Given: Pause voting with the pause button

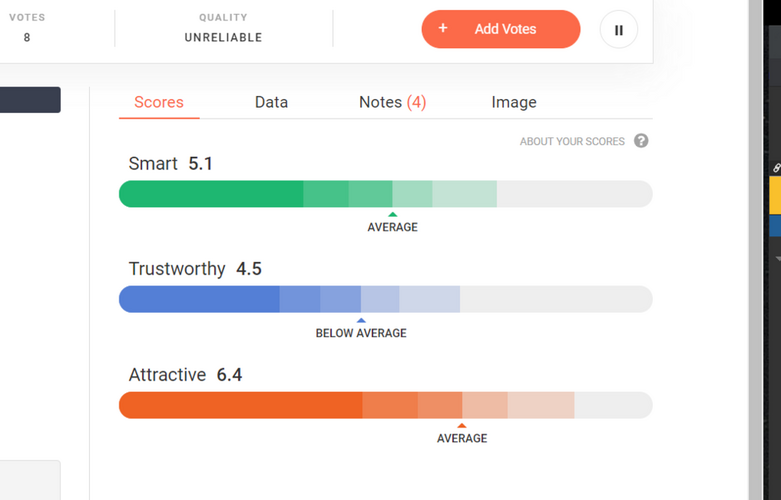Looking at the screenshot, I should point(618,30).
